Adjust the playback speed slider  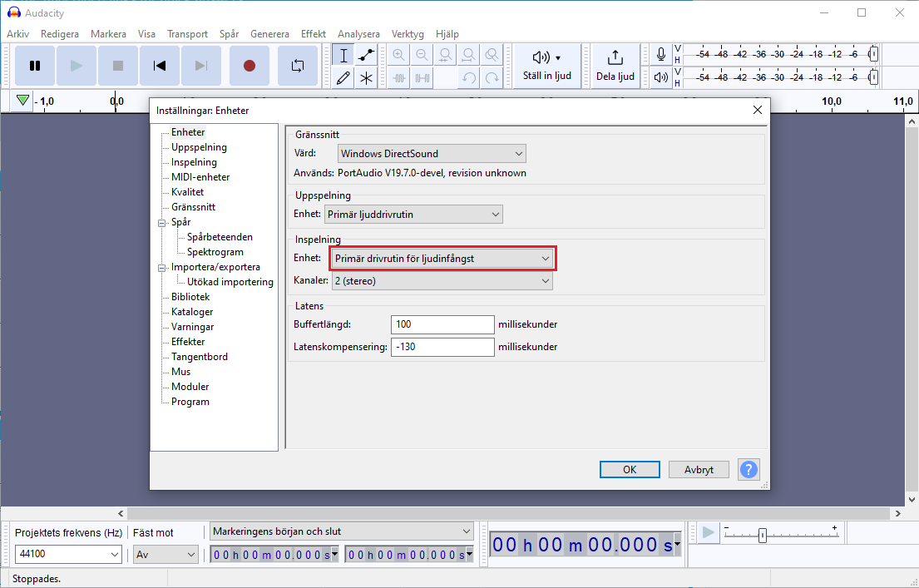[762, 536]
